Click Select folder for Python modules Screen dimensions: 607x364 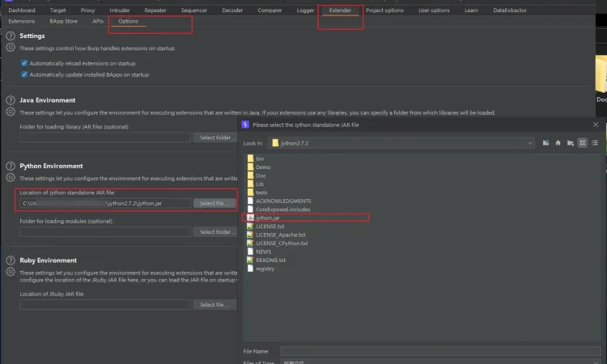(215, 231)
